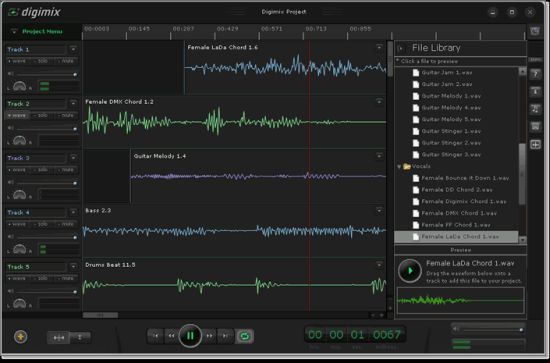The image size is (550, 363).
Task: Toggle wave view on Track 4
Action: tap(17, 224)
